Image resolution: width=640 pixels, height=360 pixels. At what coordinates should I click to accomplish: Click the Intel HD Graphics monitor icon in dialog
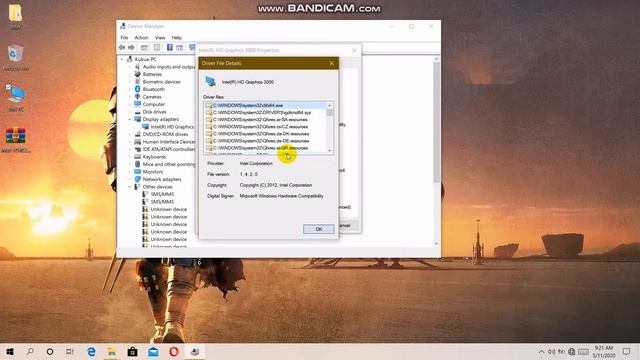211,81
